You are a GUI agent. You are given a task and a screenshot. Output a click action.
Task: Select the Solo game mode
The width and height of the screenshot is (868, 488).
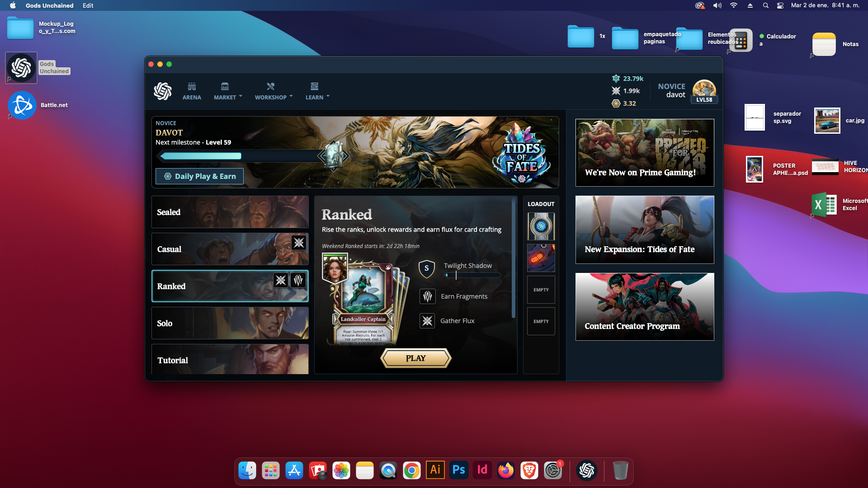[230, 323]
